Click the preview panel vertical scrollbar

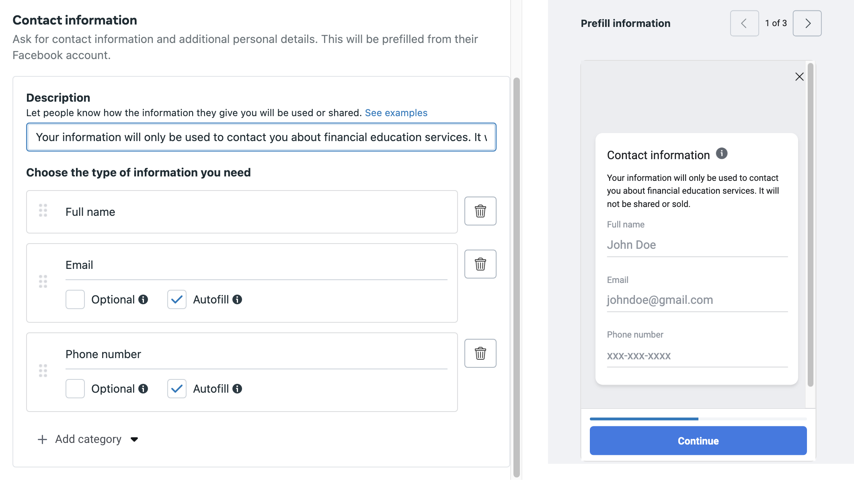click(810, 225)
